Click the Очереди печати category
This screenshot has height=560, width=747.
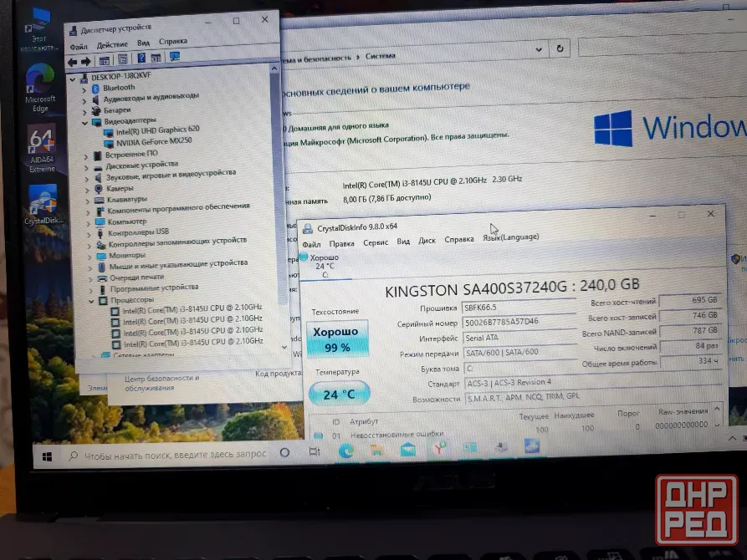coord(136,277)
